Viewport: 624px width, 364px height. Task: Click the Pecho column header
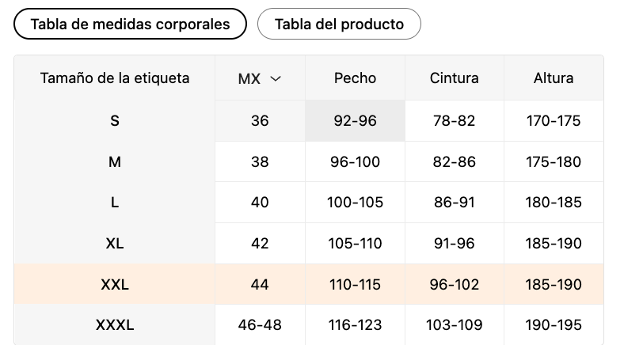[x=355, y=78]
